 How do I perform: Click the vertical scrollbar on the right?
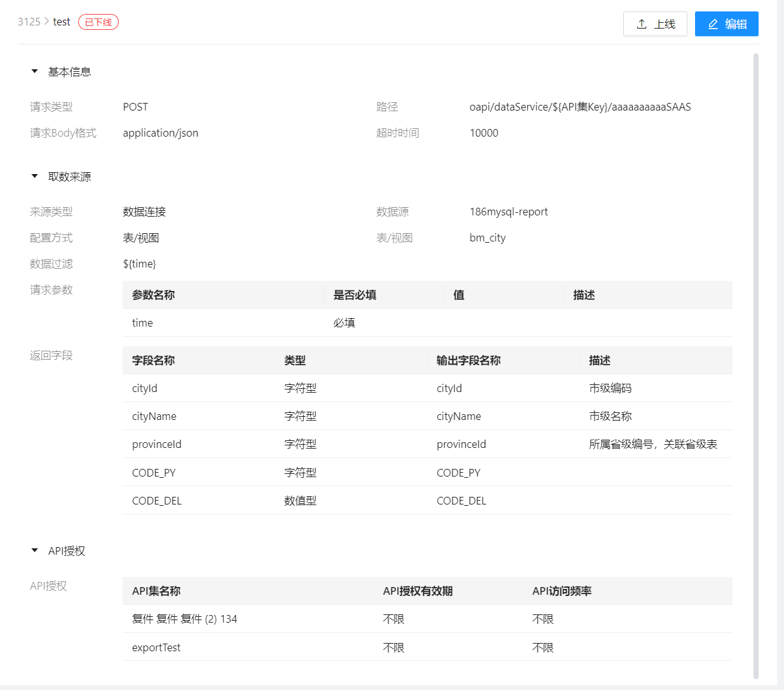(755, 318)
